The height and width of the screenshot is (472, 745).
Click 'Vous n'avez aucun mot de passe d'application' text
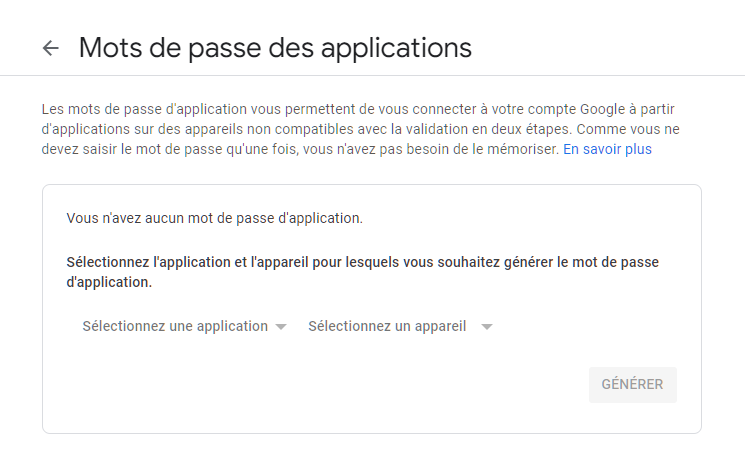pos(214,217)
